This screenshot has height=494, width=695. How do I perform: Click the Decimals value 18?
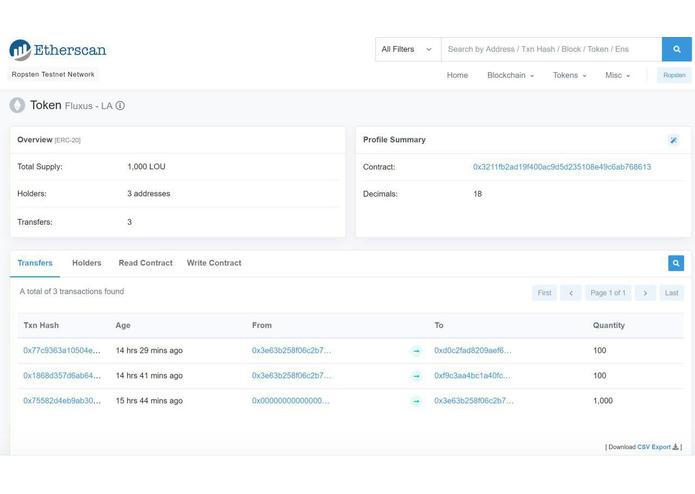(477, 194)
